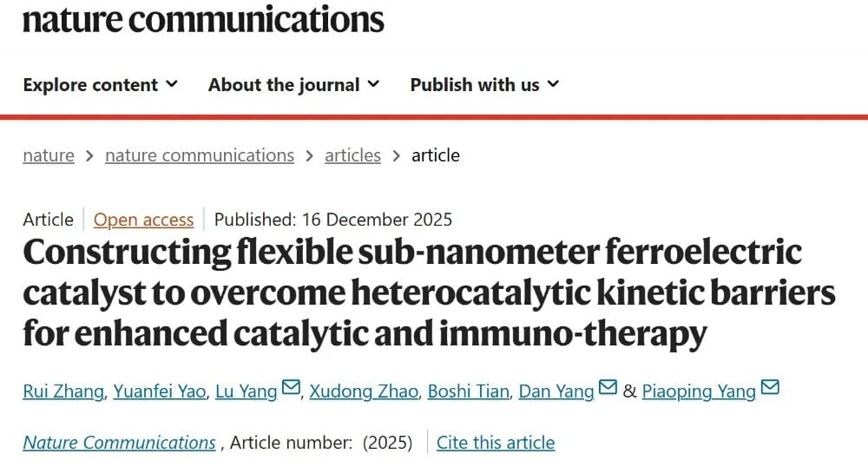Navigate to the articles breadcrumb

pos(352,155)
